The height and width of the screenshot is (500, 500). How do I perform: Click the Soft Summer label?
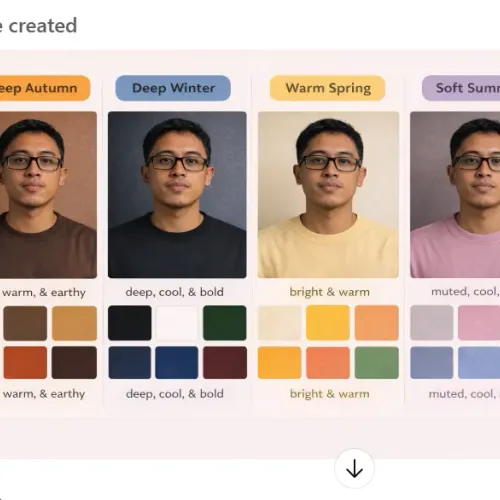(x=461, y=88)
